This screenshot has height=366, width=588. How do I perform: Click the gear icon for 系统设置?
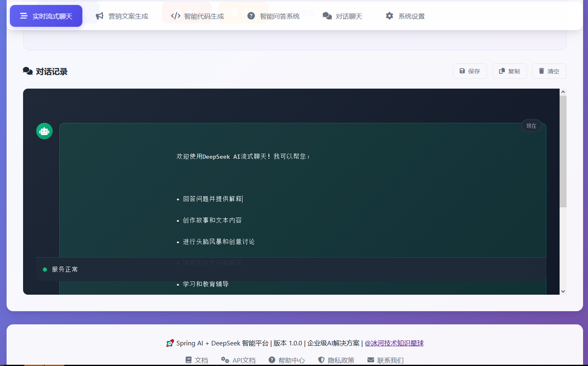[x=390, y=16]
